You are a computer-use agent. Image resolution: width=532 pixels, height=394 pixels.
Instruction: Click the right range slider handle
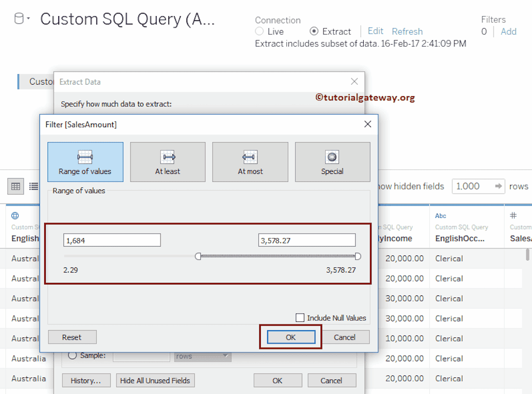357,256
